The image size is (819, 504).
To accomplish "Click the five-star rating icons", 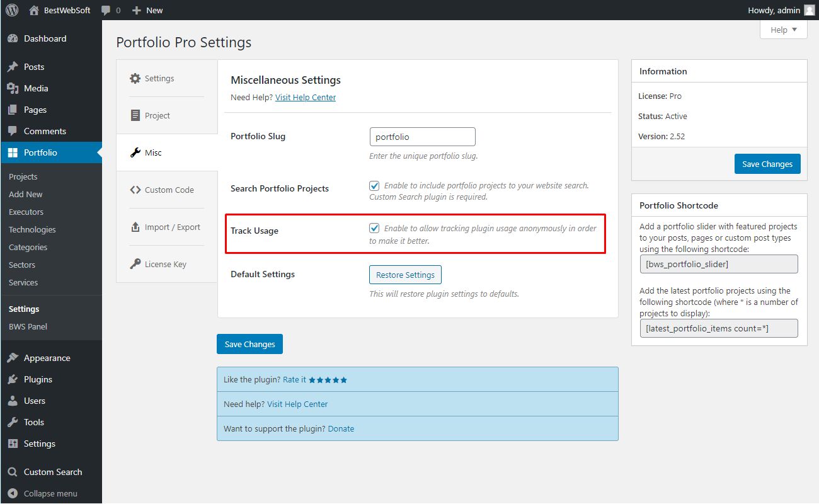I will (x=328, y=380).
